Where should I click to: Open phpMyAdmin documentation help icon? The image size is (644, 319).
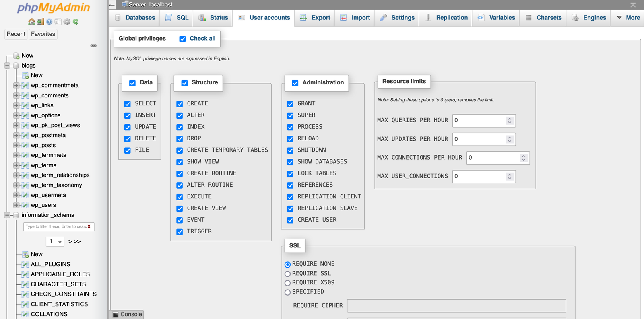pos(49,22)
